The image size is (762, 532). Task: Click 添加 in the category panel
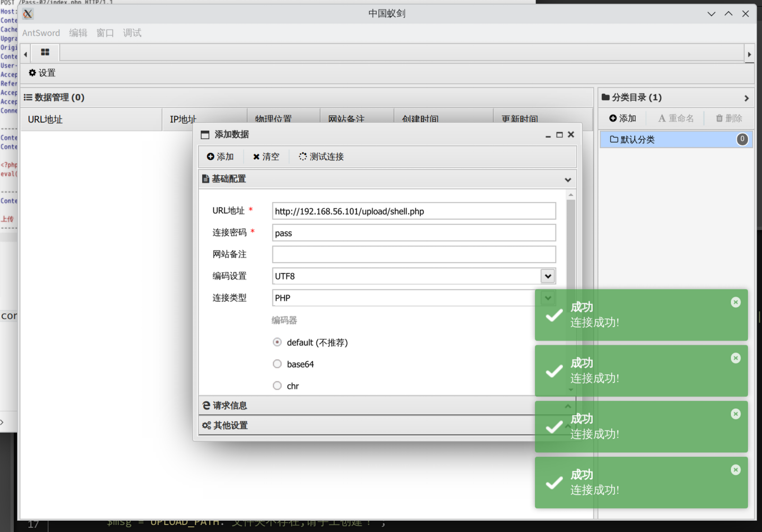(x=623, y=118)
